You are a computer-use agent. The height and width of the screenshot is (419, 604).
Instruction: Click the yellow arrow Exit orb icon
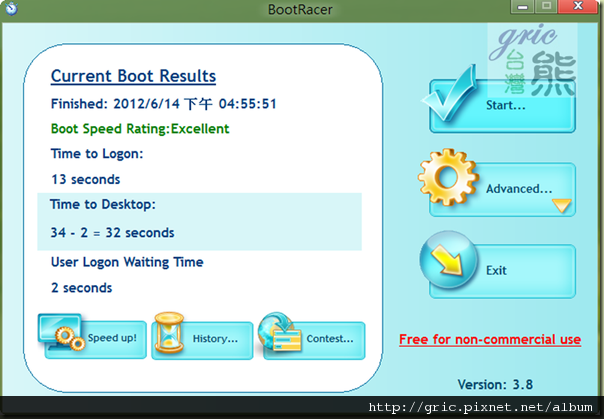pos(449,260)
